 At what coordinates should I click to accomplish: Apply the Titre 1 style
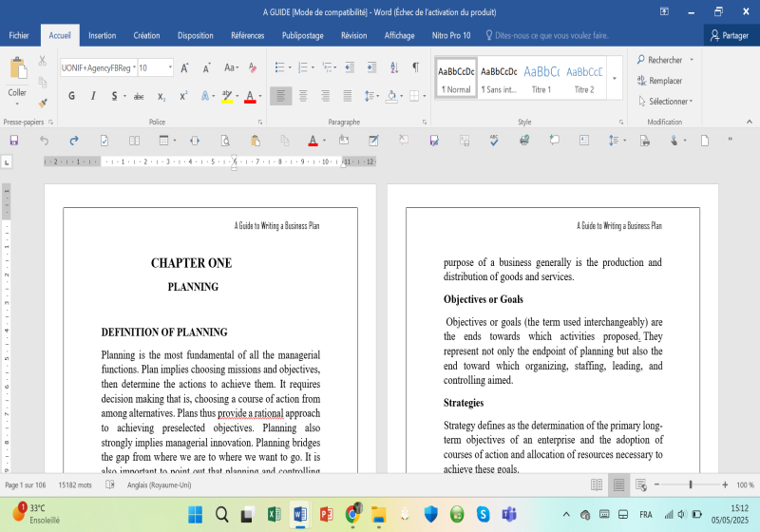click(x=541, y=78)
